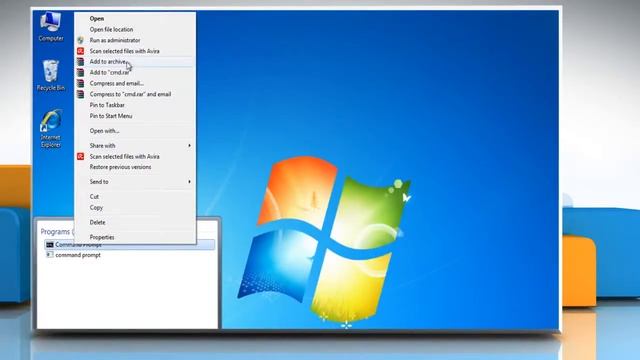Select the Internet Explorer desktop shortcut
Viewport: 640px width, 360px height.
[51, 129]
